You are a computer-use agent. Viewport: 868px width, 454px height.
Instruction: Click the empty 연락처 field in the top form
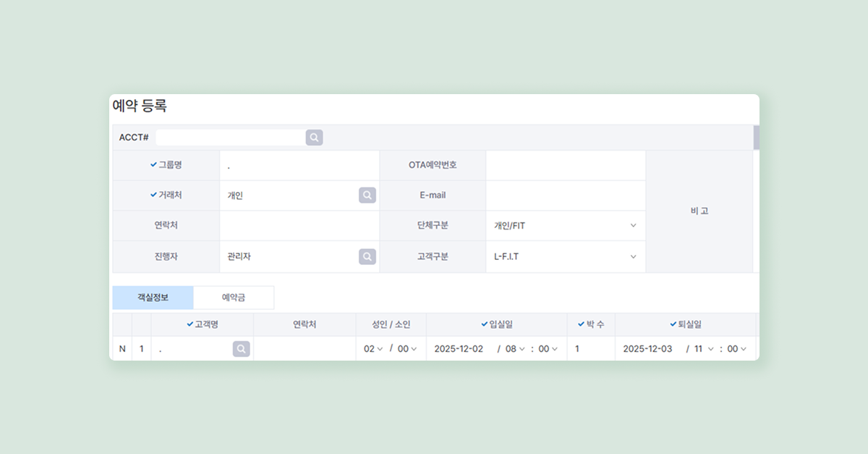click(x=299, y=226)
